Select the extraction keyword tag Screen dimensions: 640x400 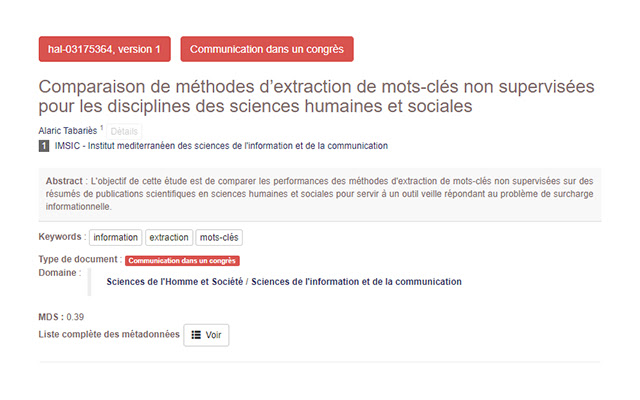point(169,238)
